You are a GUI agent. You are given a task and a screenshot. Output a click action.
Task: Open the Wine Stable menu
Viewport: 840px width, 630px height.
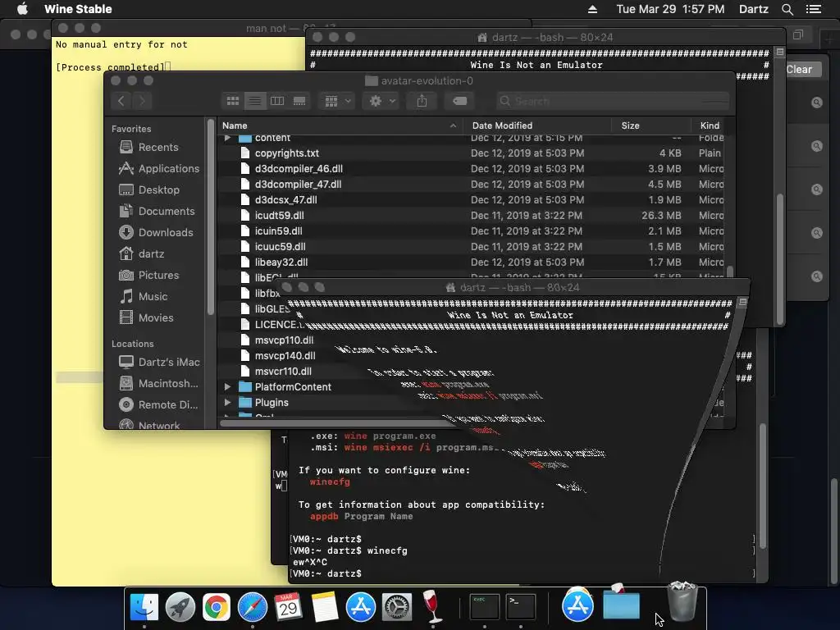pos(78,9)
